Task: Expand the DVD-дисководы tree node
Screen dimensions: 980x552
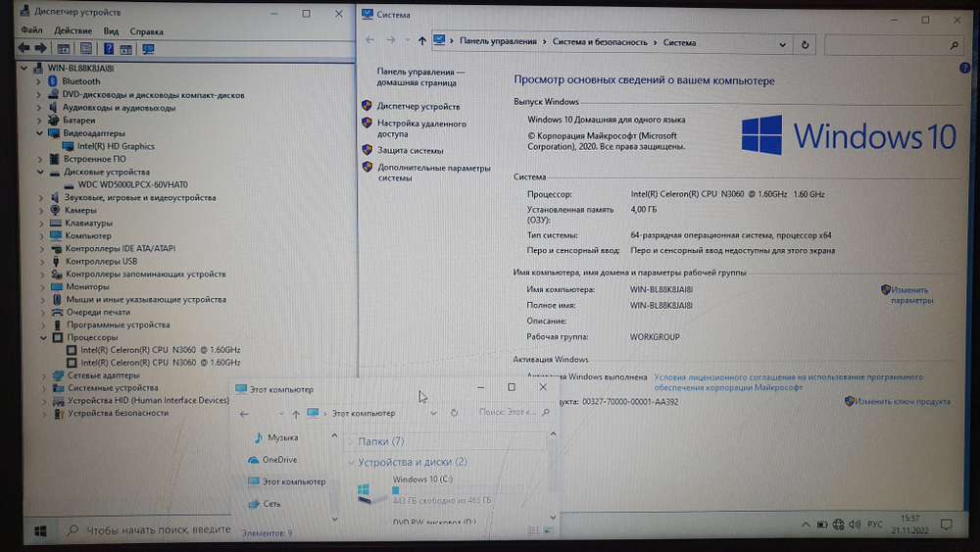Action: [39, 95]
